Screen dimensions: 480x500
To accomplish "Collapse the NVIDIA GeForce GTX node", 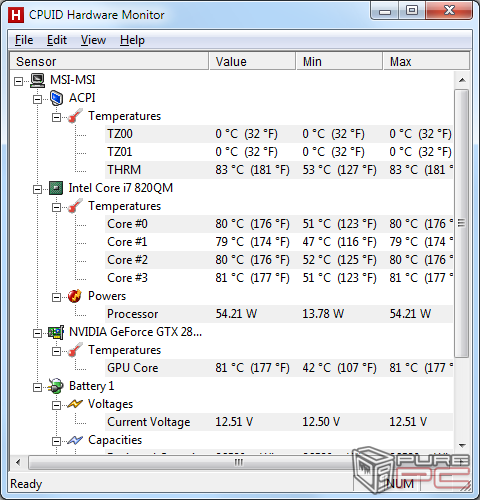I will pyautogui.click(x=38, y=333).
